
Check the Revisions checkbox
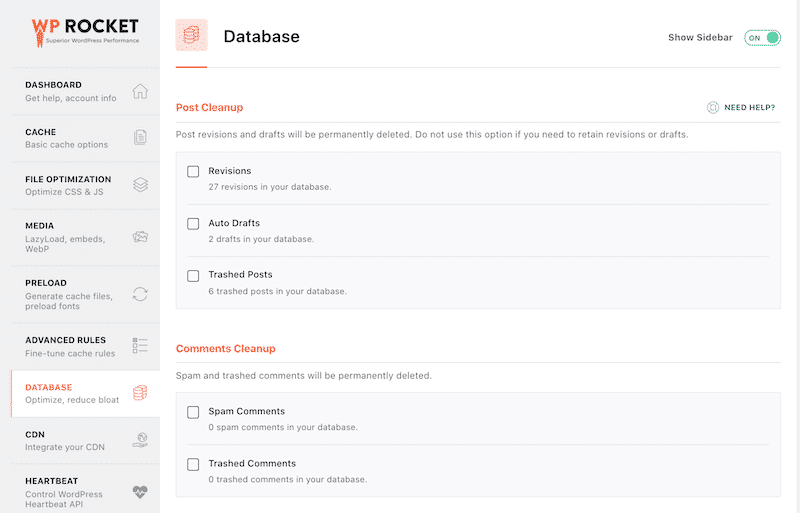193,172
